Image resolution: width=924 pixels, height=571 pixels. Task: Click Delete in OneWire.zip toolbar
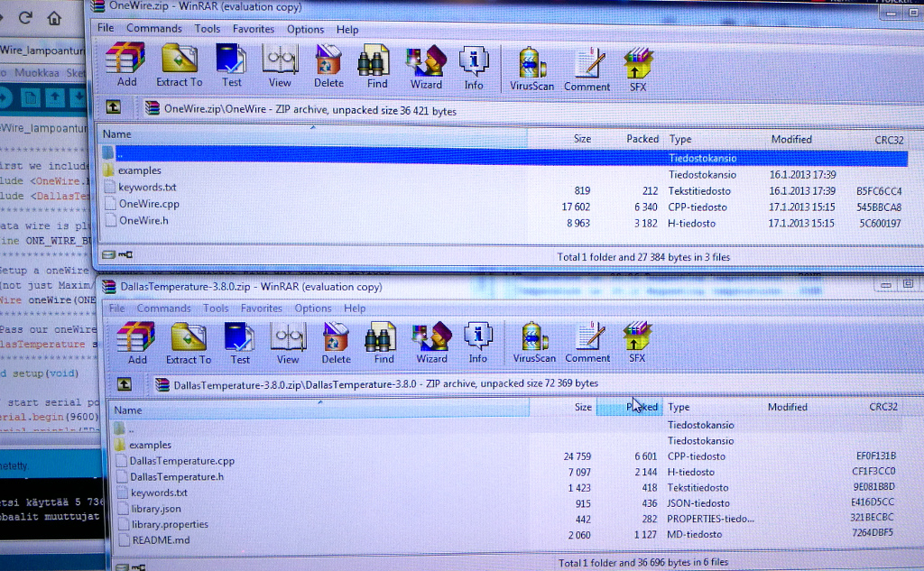click(x=328, y=66)
